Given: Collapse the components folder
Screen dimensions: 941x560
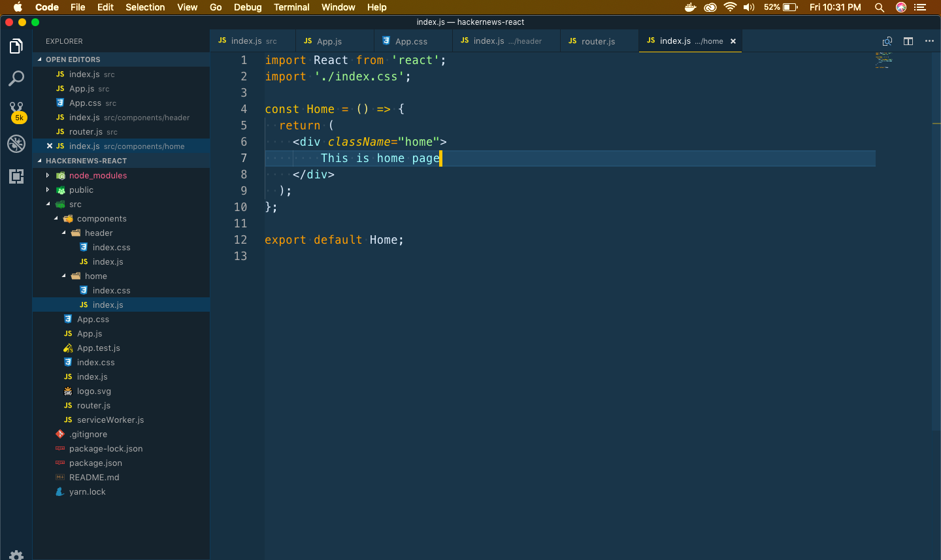Looking at the screenshot, I should tap(56, 218).
